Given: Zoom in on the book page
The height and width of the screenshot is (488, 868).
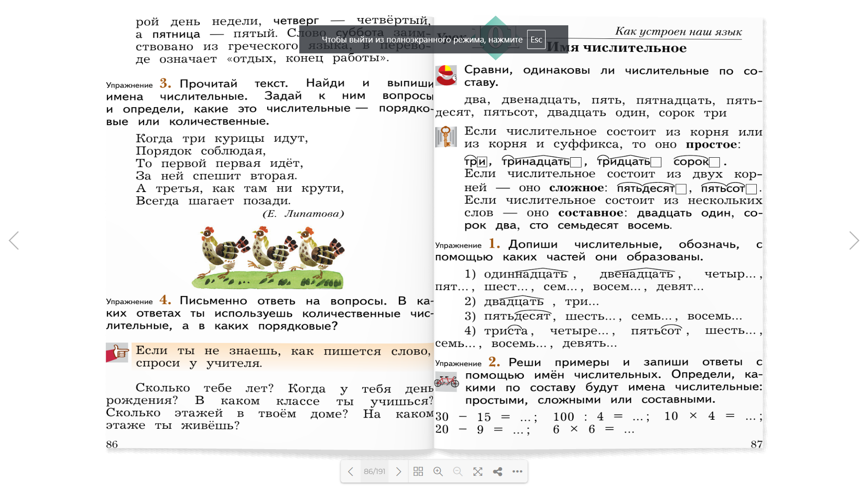Looking at the screenshot, I should pyautogui.click(x=438, y=472).
